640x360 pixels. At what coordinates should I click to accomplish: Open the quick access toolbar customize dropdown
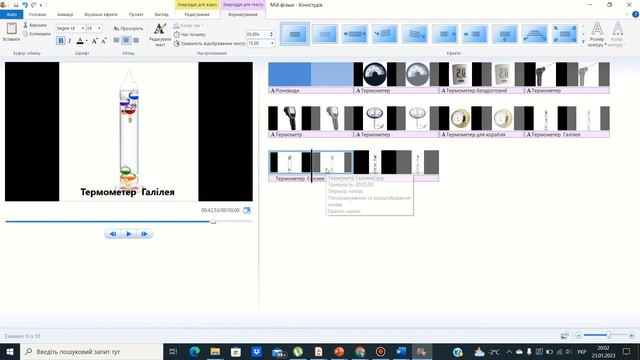click(41, 5)
